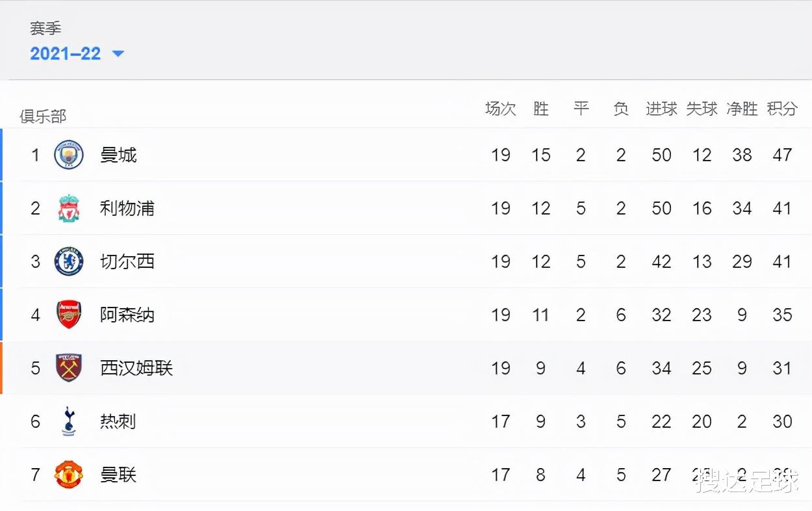This screenshot has height=511, width=812.
Task: Click the 俱乐部 column header
Action: tap(43, 117)
